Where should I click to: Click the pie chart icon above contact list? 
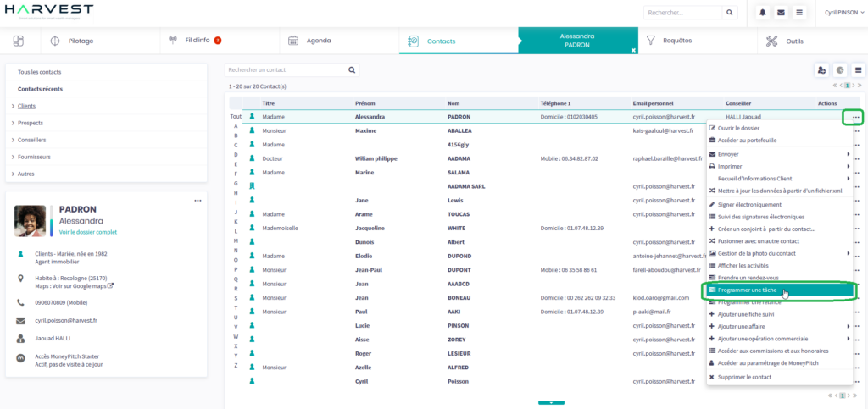click(839, 70)
